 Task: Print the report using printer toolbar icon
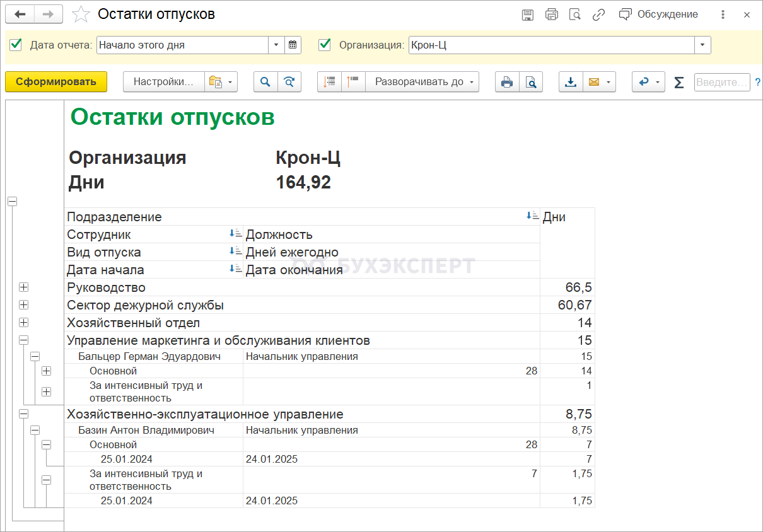pyautogui.click(x=507, y=82)
